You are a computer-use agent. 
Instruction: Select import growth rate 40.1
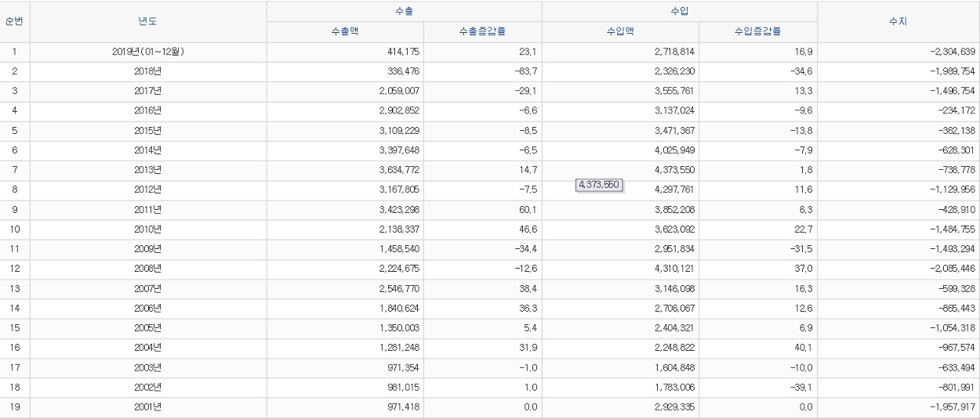pyautogui.click(x=805, y=349)
